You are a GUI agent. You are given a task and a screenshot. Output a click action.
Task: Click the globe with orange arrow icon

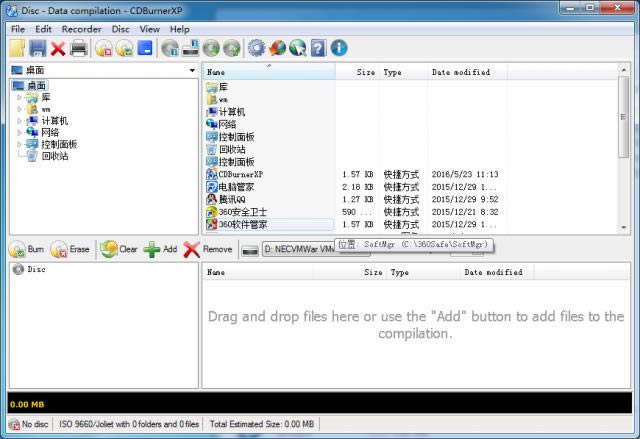[278, 48]
